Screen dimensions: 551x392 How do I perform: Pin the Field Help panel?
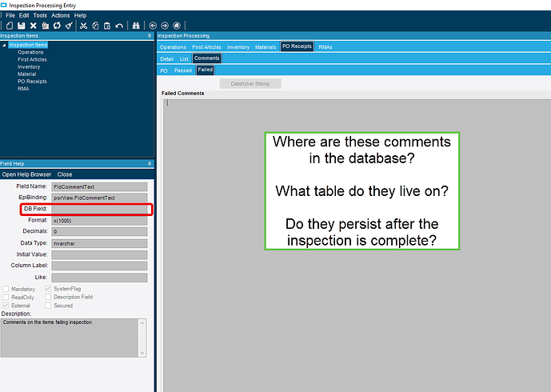[150, 163]
